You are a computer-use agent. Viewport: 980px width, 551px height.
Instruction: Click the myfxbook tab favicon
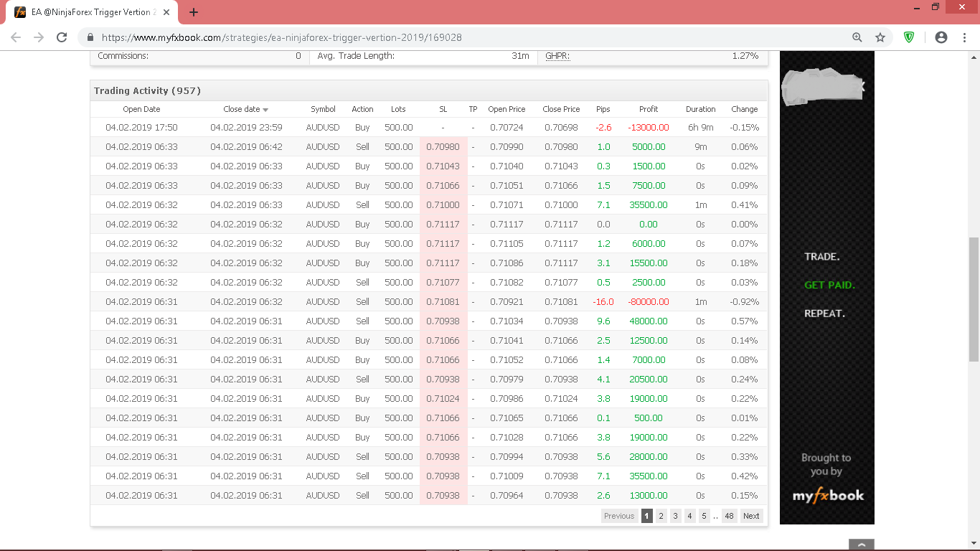20,12
